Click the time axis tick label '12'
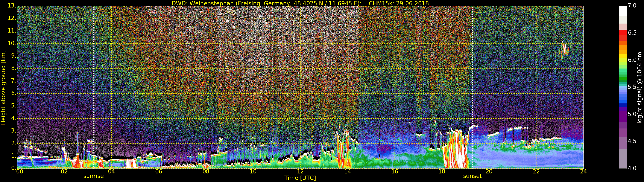644x182 pixels. click(x=300, y=172)
